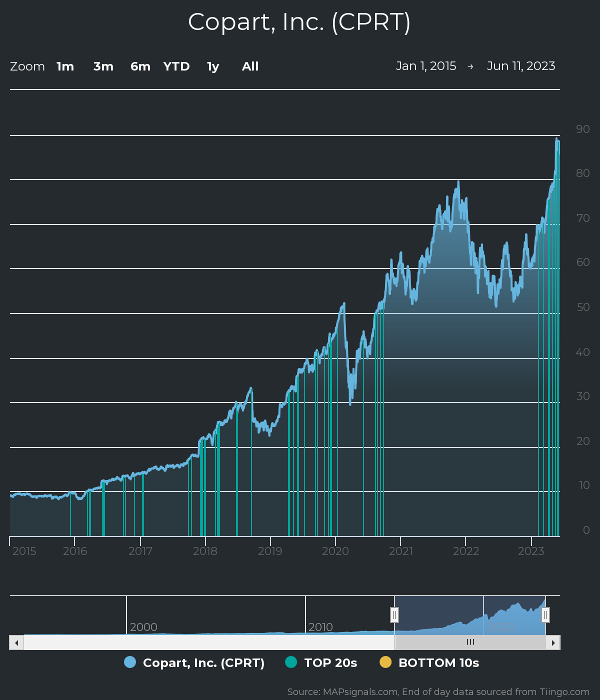The height and width of the screenshot is (700, 600).
Task: Click the blue CPRT legend dot
Action: [x=130, y=662]
